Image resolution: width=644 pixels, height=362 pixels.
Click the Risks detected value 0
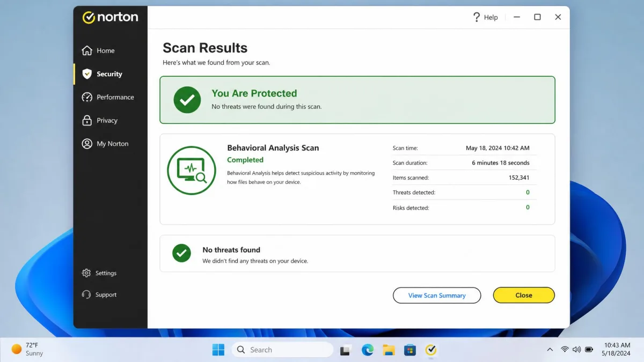pyautogui.click(x=528, y=207)
